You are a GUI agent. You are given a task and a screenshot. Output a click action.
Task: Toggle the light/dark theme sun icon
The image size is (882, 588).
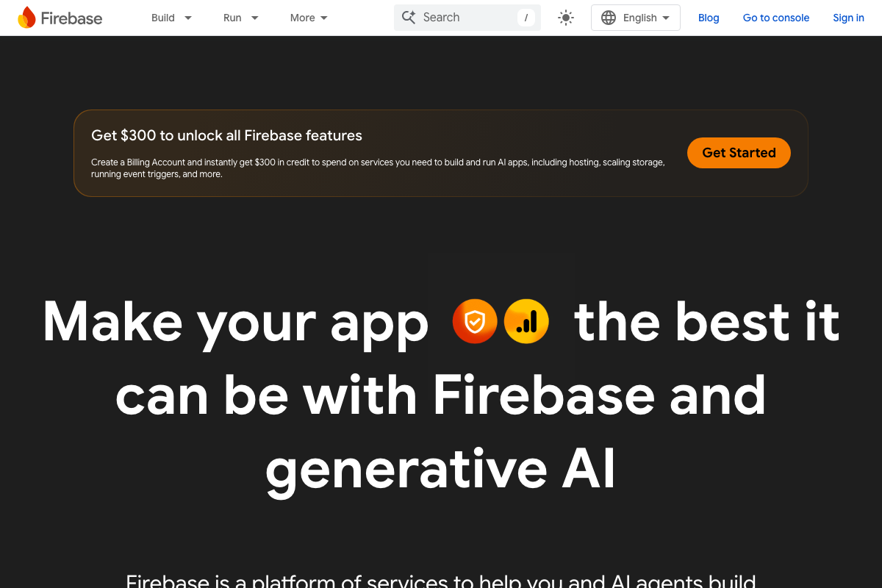coord(566,18)
